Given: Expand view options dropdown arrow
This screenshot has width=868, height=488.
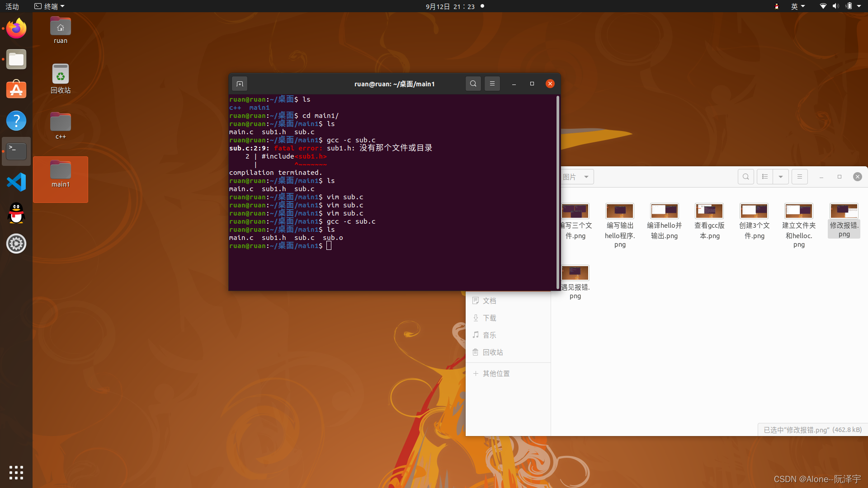Looking at the screenshot, I should click(x=781, y=177).
